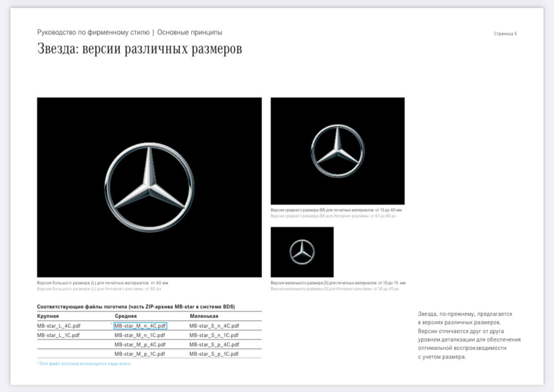The width and height of the screenshot is (554, 392).
Task: Click the Страница 5 page number
Action: point(505,33)
